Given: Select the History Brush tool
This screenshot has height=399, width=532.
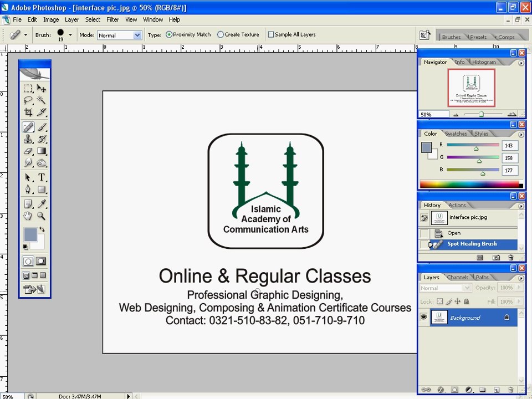Looking at the screenshot, I should tap(42, 139).
